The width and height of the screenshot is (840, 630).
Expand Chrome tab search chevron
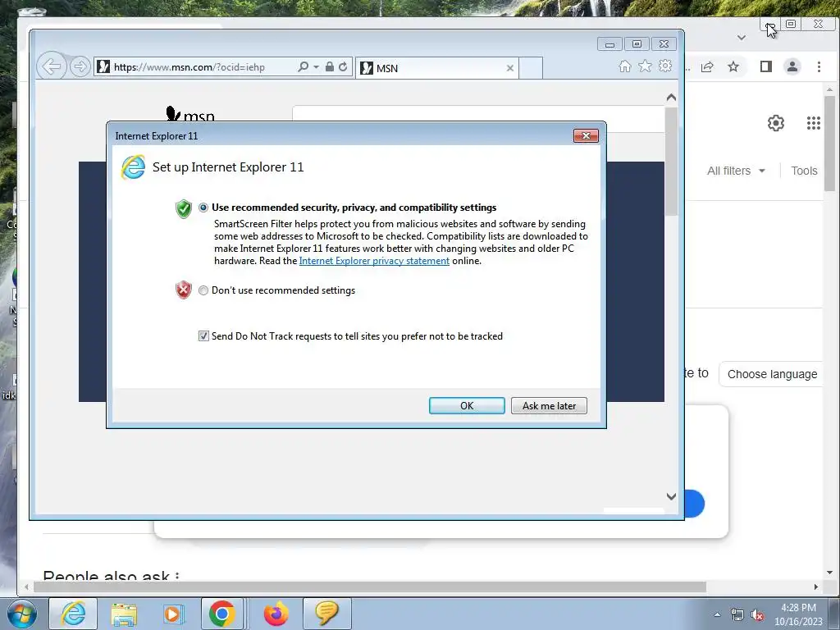tap(742, 38)
